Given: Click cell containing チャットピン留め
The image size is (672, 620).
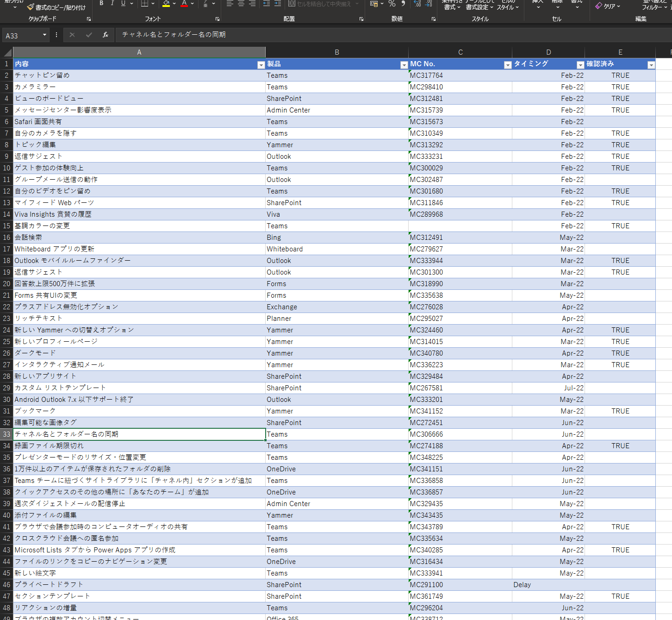Looking at the screenshot, I should click(x=139, y=75).
